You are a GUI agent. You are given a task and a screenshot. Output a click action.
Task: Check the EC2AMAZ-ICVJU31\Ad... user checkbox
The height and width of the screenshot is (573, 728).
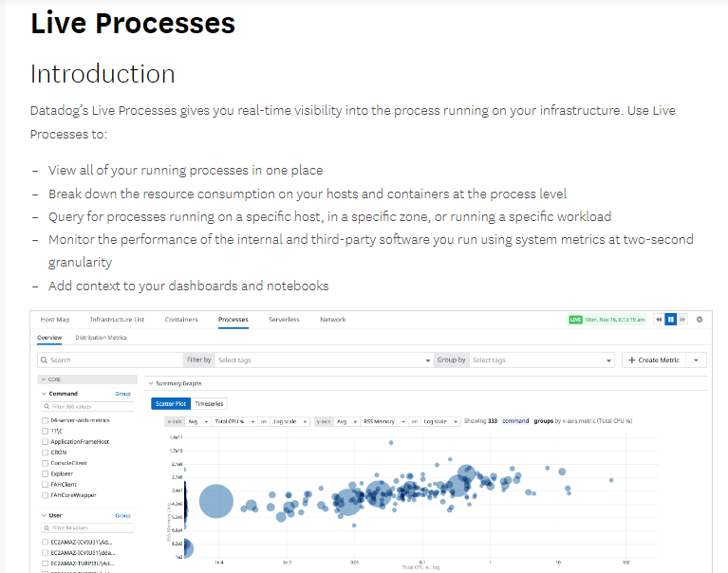[45, 542]
